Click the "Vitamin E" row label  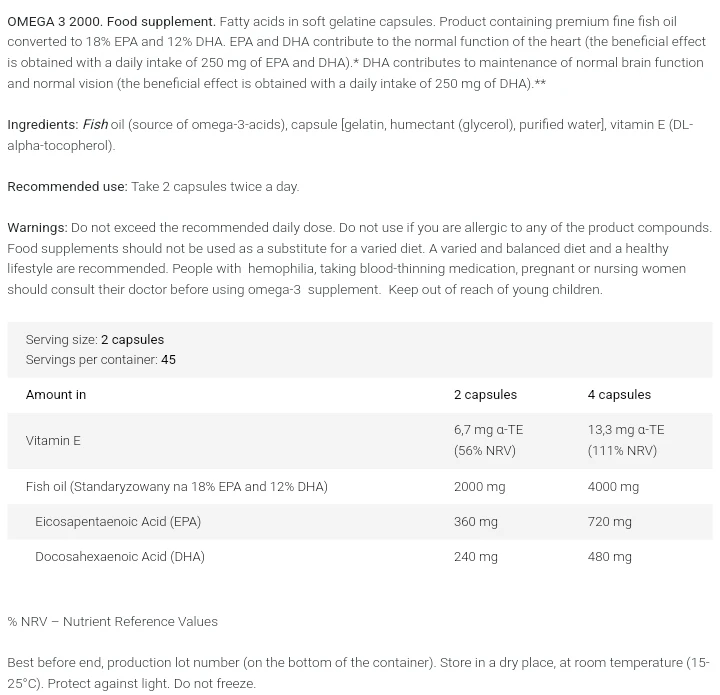click(53, 441)
